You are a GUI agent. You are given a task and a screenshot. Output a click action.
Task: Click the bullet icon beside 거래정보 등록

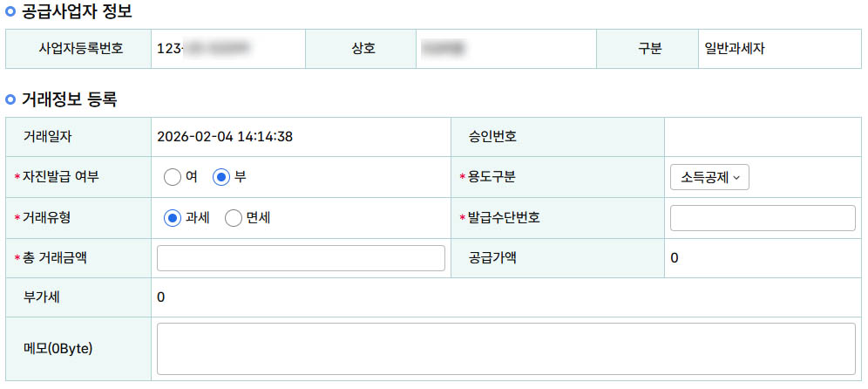coord(10,99)
